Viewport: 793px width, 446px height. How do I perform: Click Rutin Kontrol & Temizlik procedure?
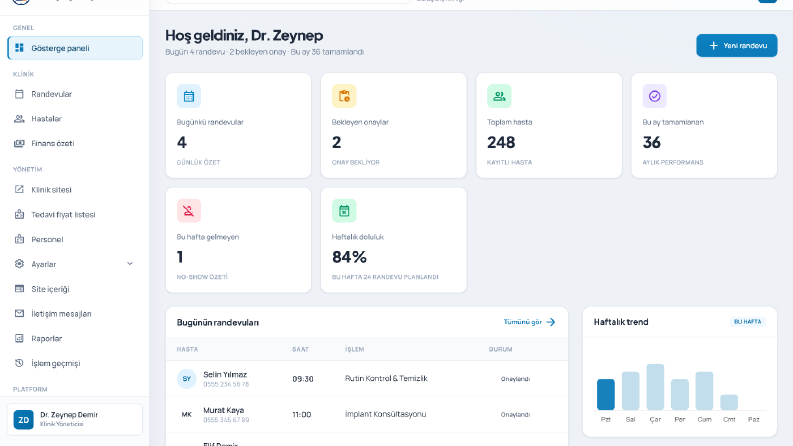(386, 378)
